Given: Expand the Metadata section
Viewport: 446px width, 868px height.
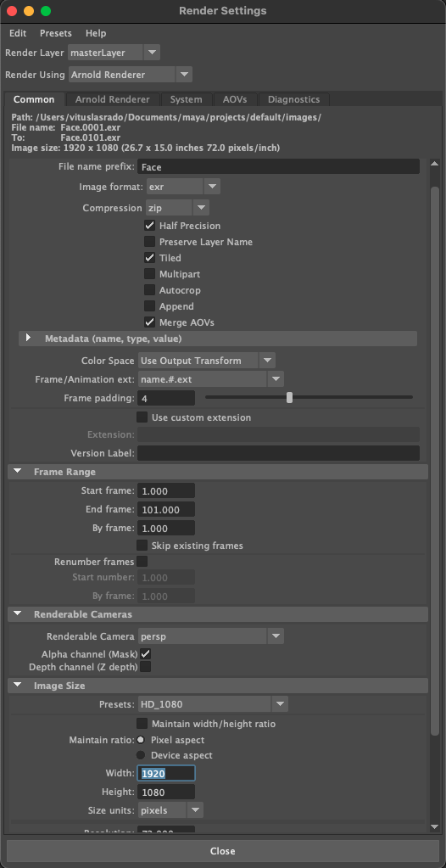Looking at the screenshot, I should click(28, 339).
